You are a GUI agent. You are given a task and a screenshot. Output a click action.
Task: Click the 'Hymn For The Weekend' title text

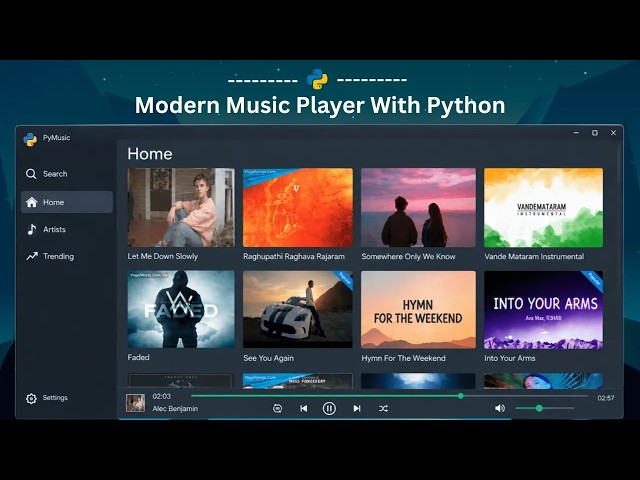click(403, 358)
